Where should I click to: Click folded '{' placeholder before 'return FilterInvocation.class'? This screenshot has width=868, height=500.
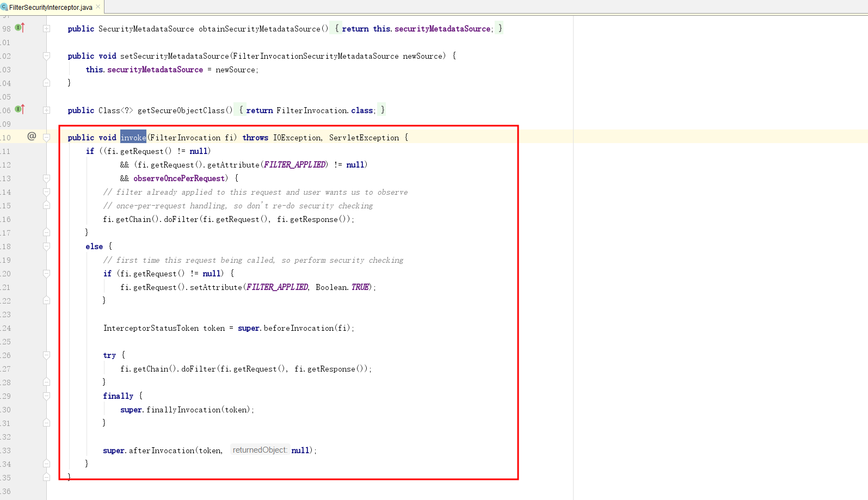[241, 110]
